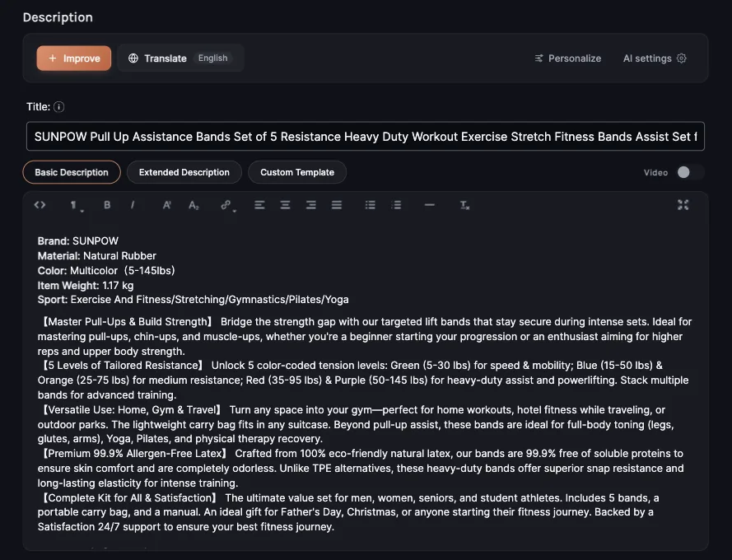
Task: Clear text formatting
Action: [x=464, y=205]
